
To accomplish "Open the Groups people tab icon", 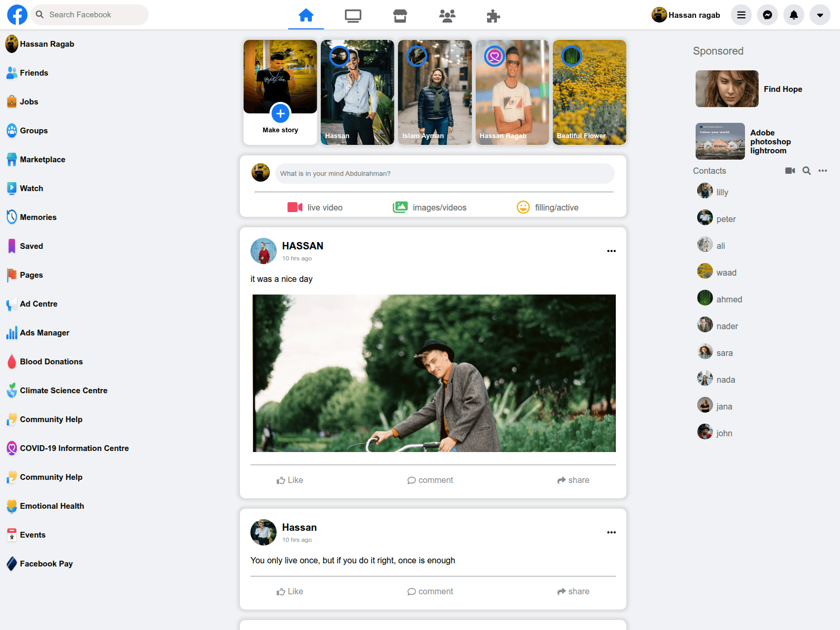I will (x=447, y=16).
